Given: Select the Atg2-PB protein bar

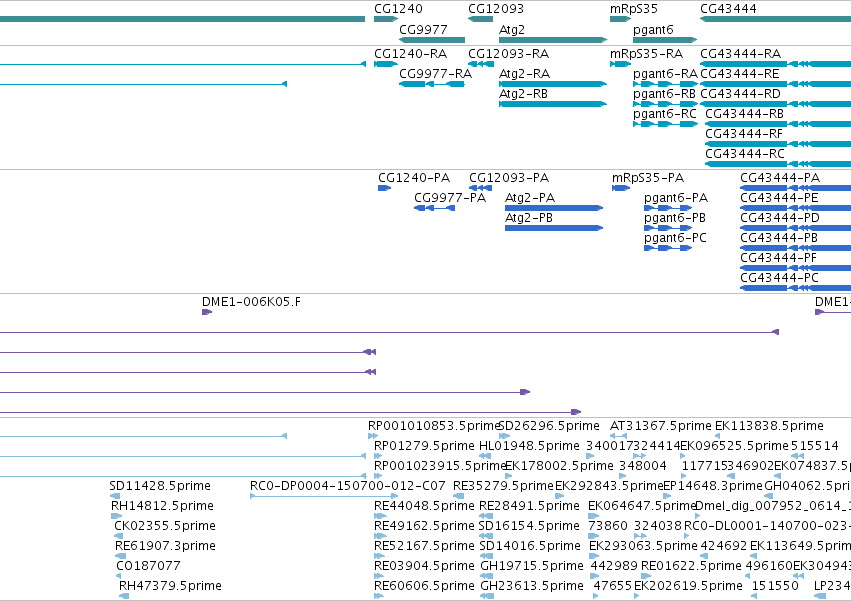Looking at the screenshot, I should point(554,229).
